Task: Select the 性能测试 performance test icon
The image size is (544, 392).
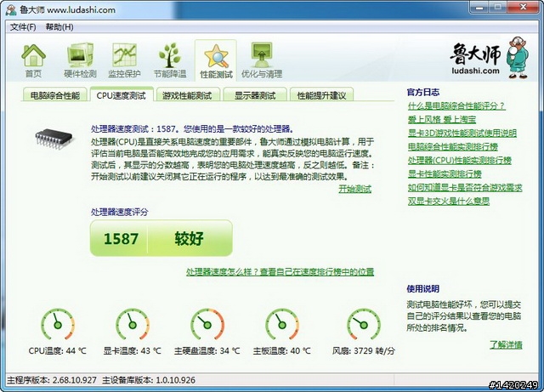Action: pos(216,60)
